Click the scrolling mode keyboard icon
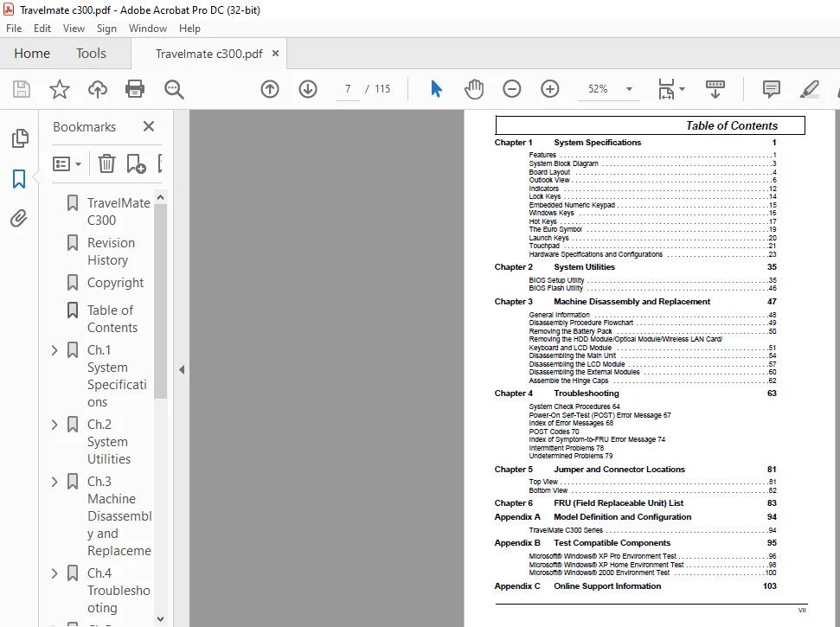 coord(715,89)
